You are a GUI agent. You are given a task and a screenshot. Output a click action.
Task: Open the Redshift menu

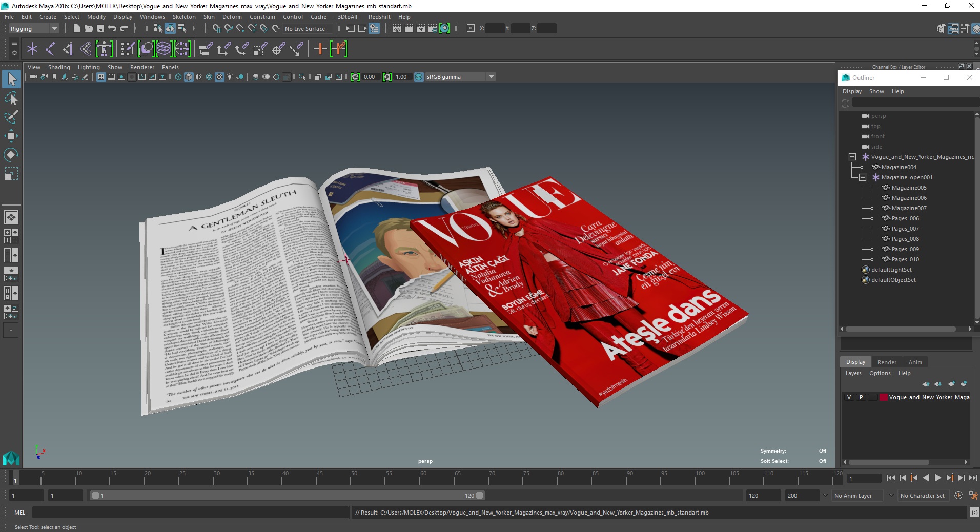tap(379, 17)
